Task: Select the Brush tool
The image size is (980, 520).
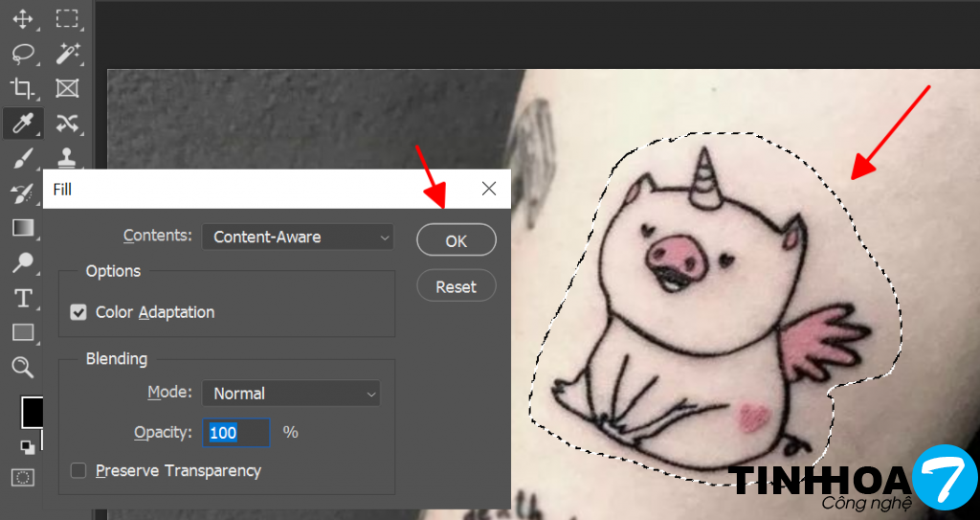Action: (23, 158)
